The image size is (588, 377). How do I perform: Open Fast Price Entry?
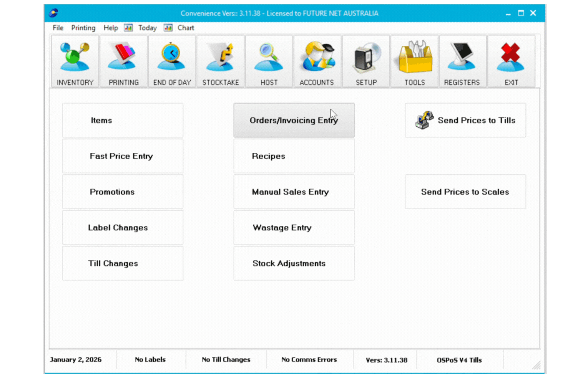click(x=123, y=156)
